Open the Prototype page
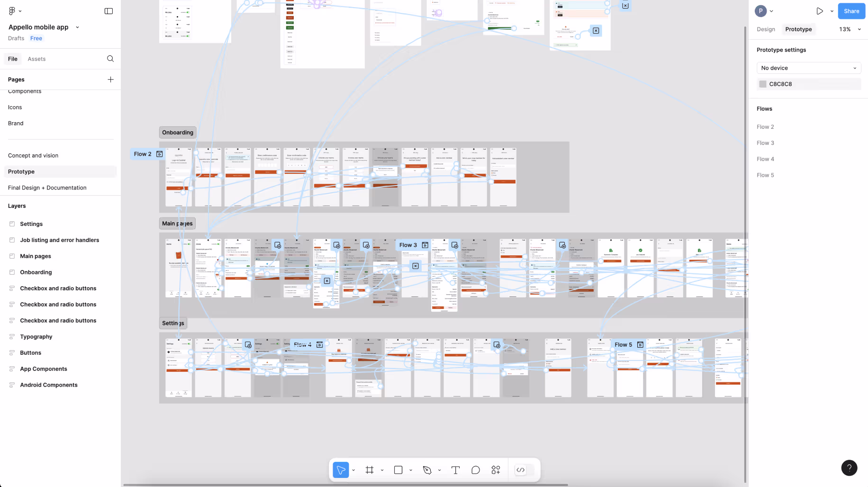The height and width of the screenshot is (487, 868). [x=60, y=171]
